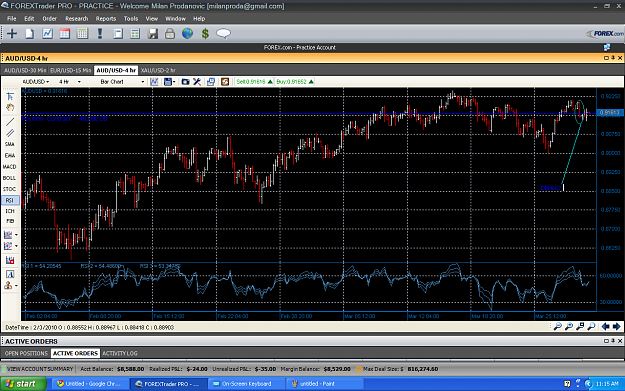This screenshot has height=391, width=625.
Task: Click VIEW ACCOUNT SUMMARY link
Action: click(x=40, y=369)
